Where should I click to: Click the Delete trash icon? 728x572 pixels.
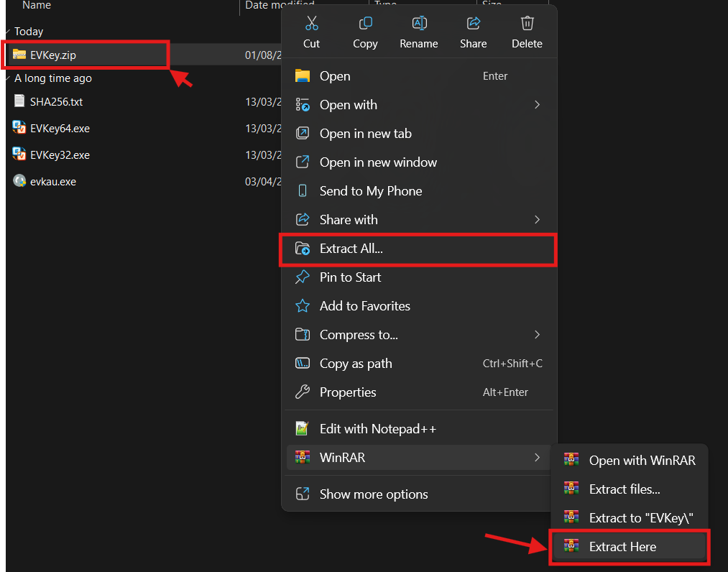tap(527, 24)
